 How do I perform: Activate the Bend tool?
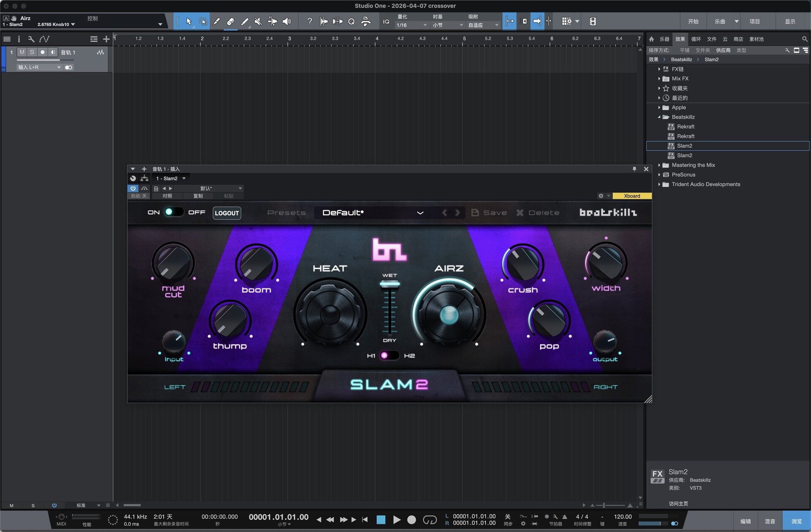click(272, 22)
